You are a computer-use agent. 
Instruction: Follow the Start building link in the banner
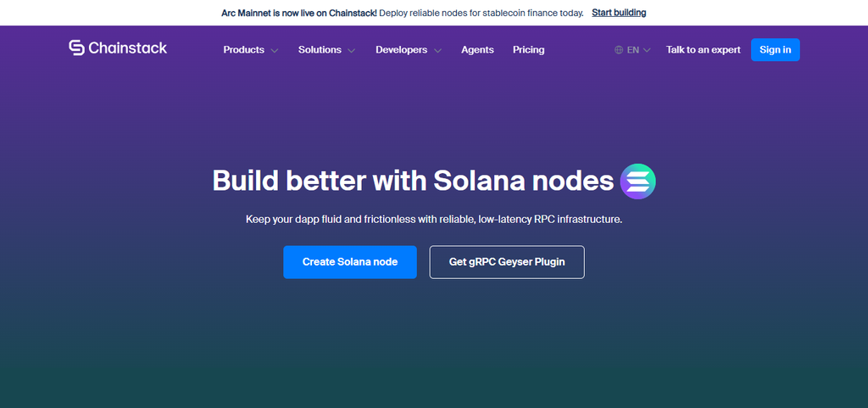tap(619, 12)
